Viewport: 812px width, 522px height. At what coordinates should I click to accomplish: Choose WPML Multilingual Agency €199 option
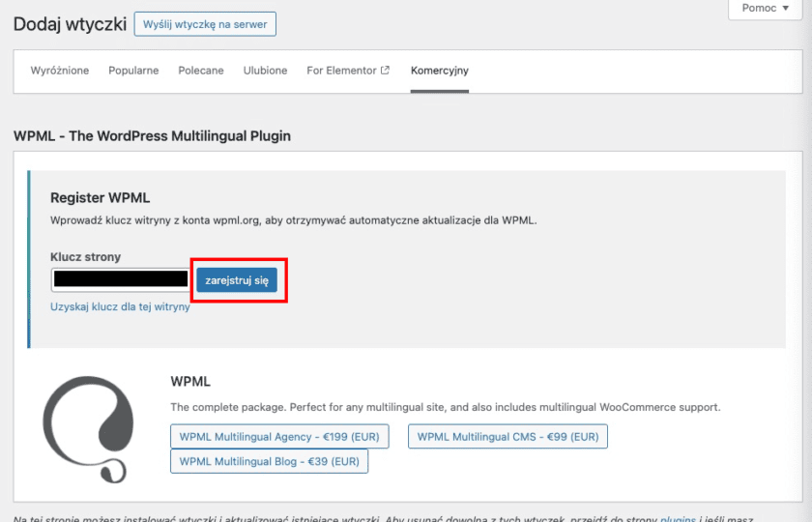pyautogui.click(x=279, y=437)
